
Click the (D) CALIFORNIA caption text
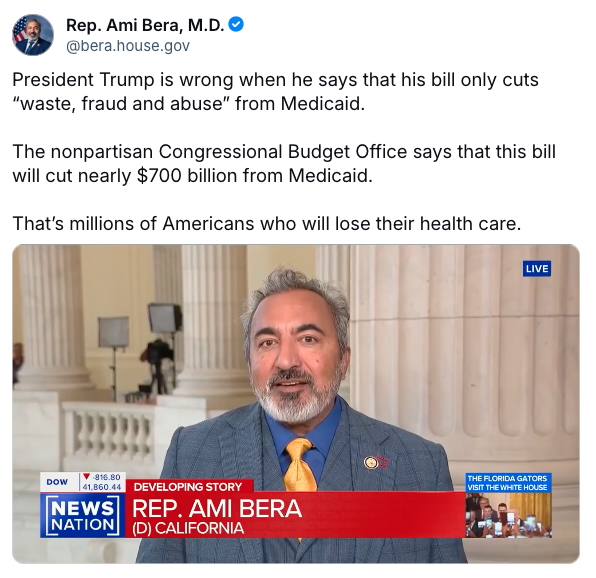click(x=188, y=529)
